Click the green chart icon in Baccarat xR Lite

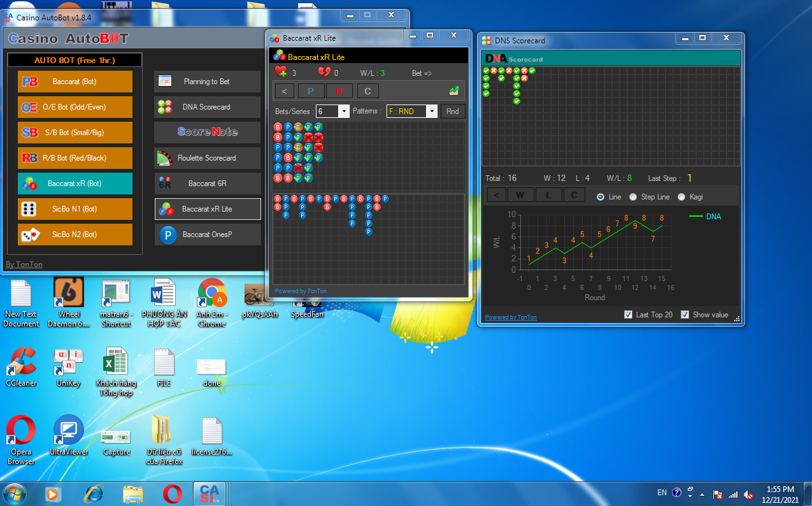point(454,91)
